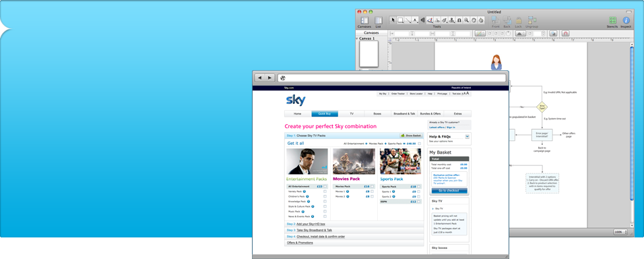Click the Ungroup icon
Viewport: 644px width, 259px height.
click(x=532, y=20)
